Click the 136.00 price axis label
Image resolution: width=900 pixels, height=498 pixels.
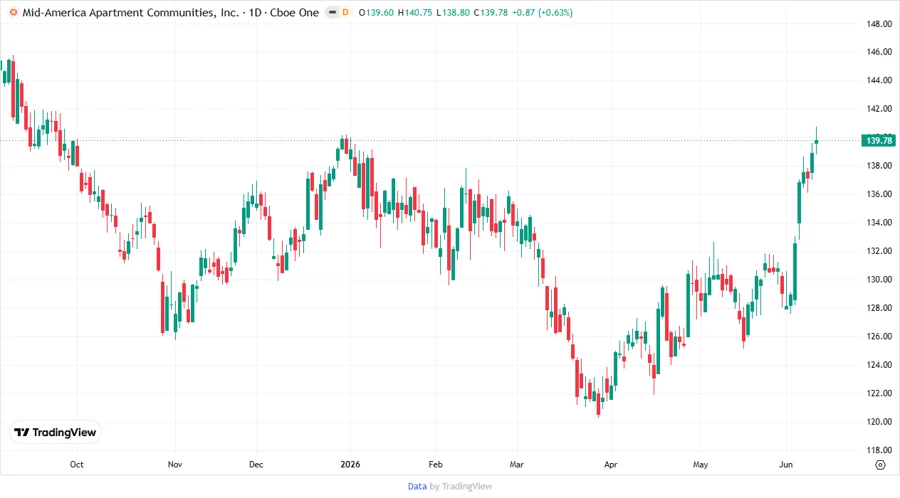pos(879,194)
